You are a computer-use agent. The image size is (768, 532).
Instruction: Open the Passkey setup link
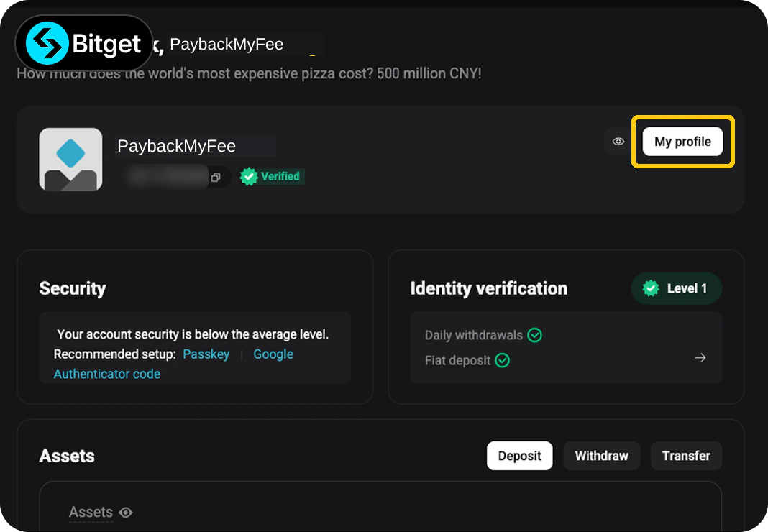(206, 354)
